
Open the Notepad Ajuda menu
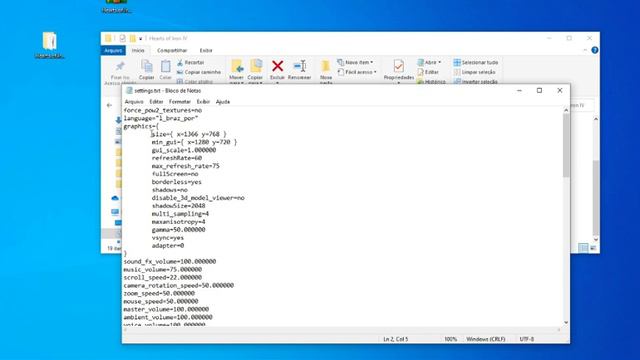click(222, 102)
